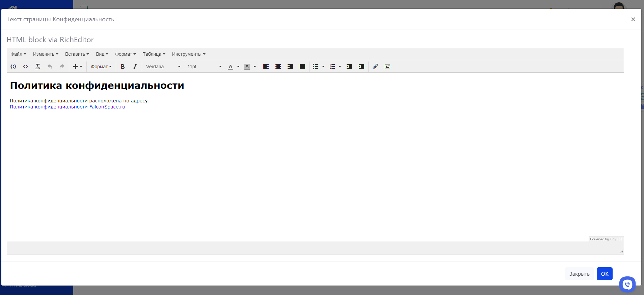Toggle italic formatting
The image size is (644, 295).
(x=135, y=67)
